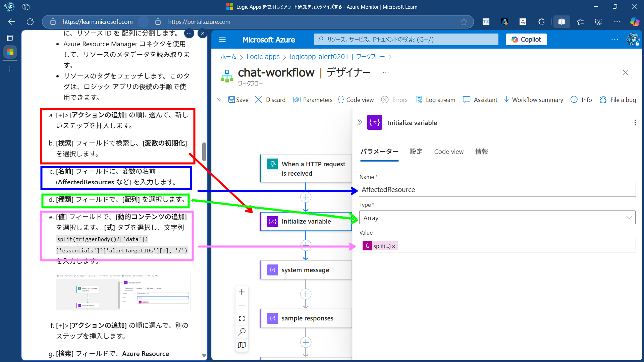Toggle split screen in browser toolbar
The height and width of the screenshot is (362, 644).
coord(561,22)
